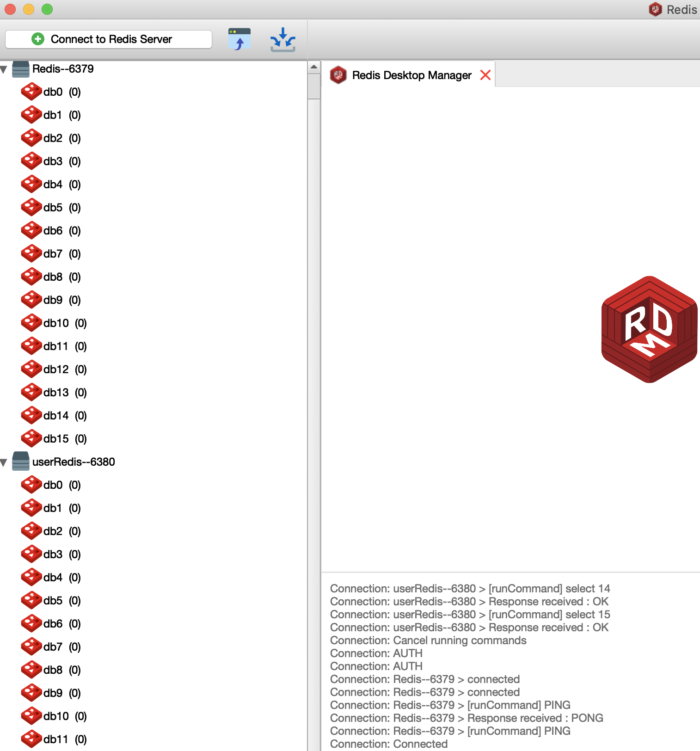The width and height of the screenshot is (700, 751).
Task: Click the Connect to Redis Server button
Action: pyautogui.click(x=109, y=39)
